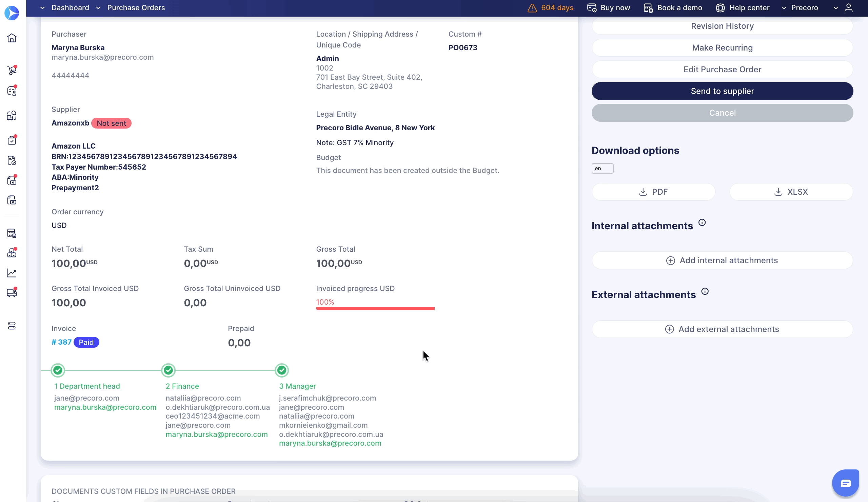Expand the Dashboard dropdown chevron
868x502 pixels.
click(42, 8)
